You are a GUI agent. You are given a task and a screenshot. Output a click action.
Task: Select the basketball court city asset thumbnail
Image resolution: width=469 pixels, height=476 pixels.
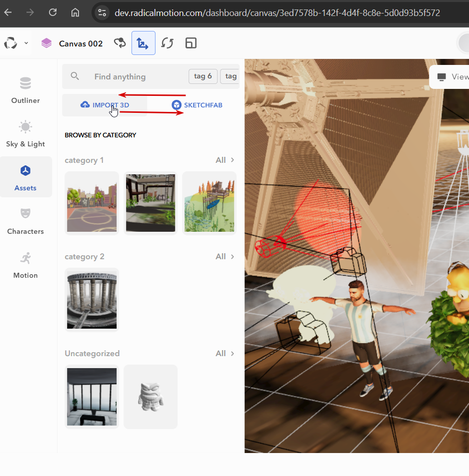pos(92,203)
